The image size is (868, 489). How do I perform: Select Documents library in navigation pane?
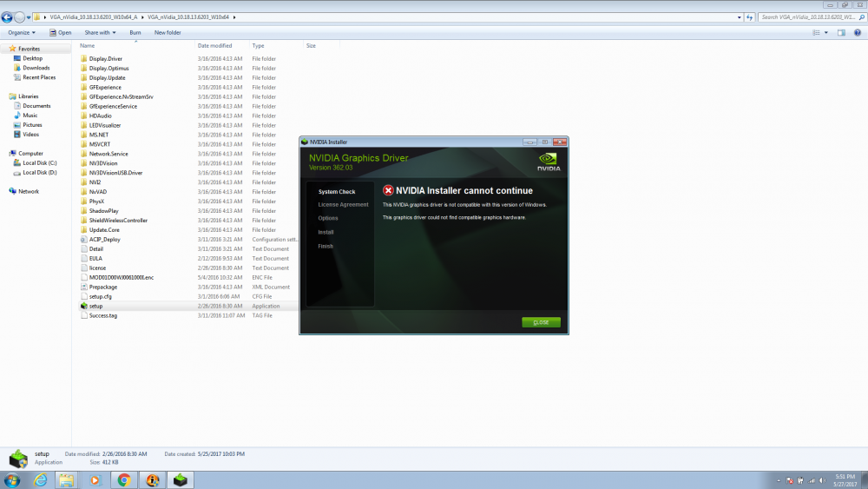(x=36, y=106)
